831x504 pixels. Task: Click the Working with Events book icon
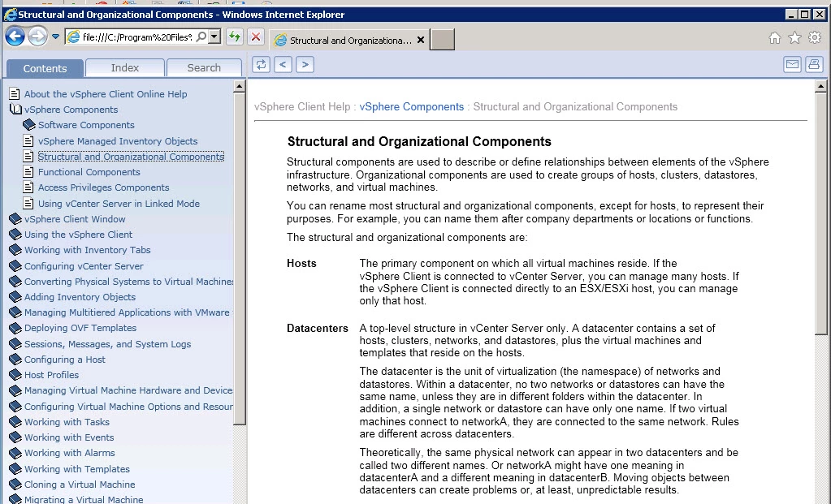pos(15,437)
